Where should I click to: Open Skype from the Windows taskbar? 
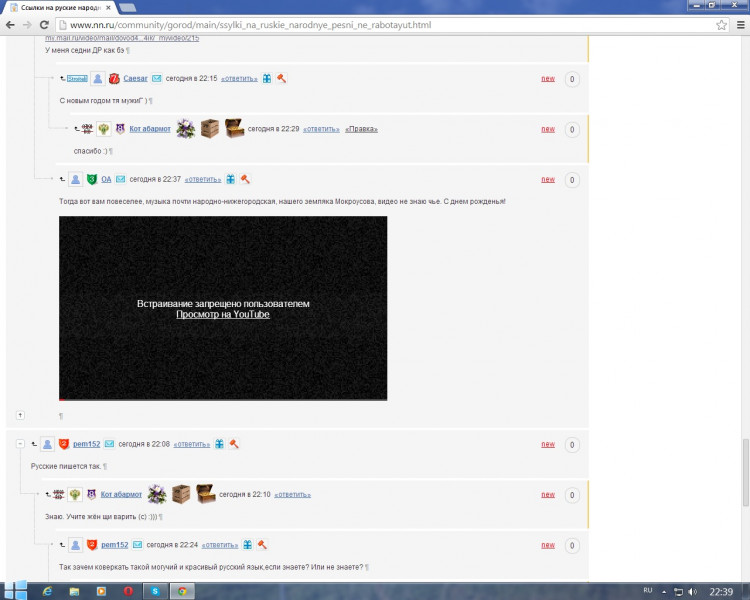point(156,591)
